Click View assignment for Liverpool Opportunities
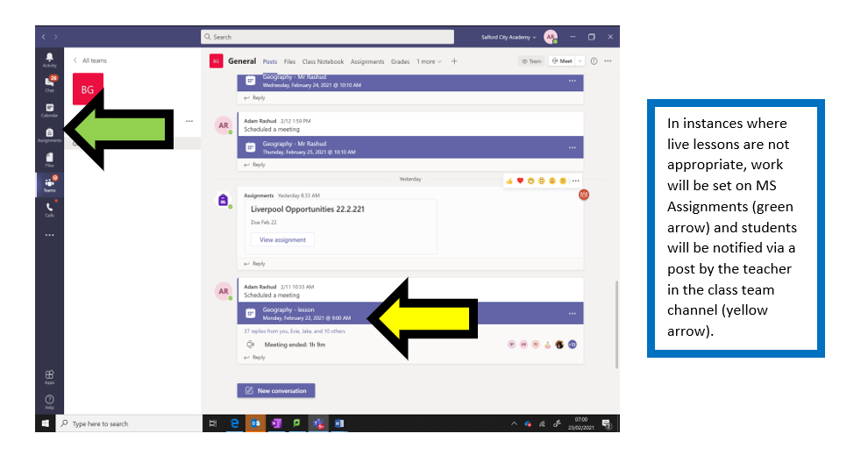 pyautogui.click(x=282, y=239)
